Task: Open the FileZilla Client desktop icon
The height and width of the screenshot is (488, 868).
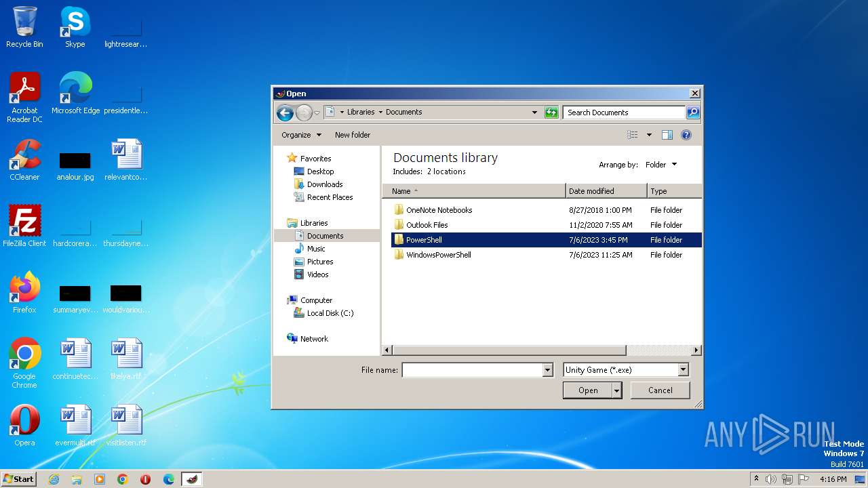Action: 24,226
